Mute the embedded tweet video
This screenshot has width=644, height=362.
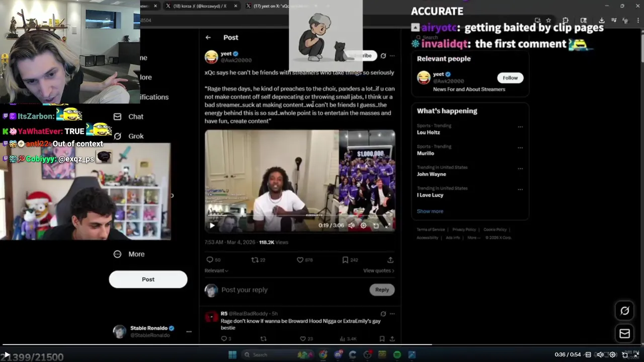351,225
